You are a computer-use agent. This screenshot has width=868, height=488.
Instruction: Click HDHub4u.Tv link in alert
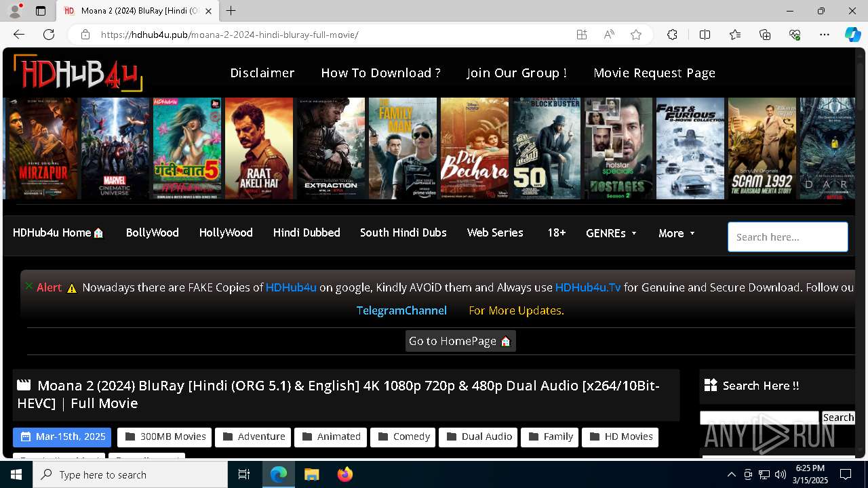pos(588,287)
